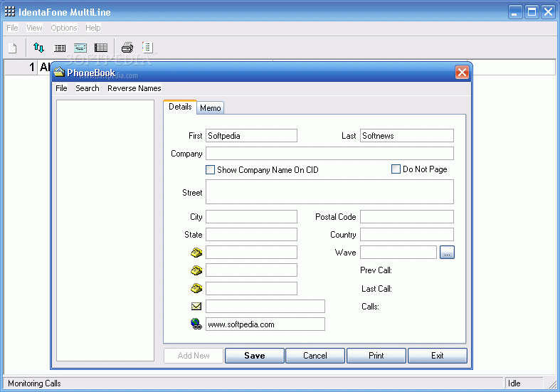Click the Street text area
The image size is (560, 392).
click(x=329, y=192)
